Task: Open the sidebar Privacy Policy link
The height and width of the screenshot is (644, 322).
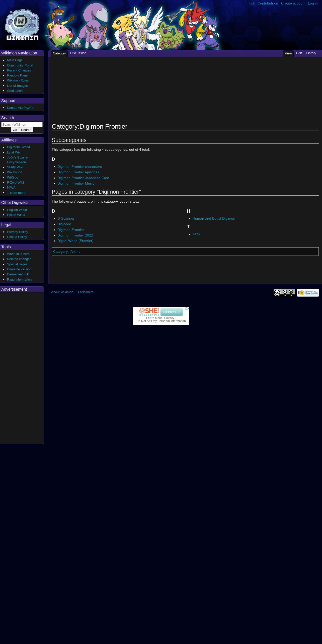Action: tap(18, 232)
